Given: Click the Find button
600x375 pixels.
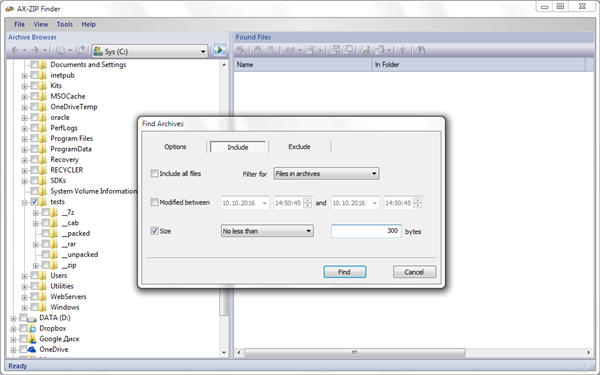Looking at the screenshot, I should (x=345, y=272).
